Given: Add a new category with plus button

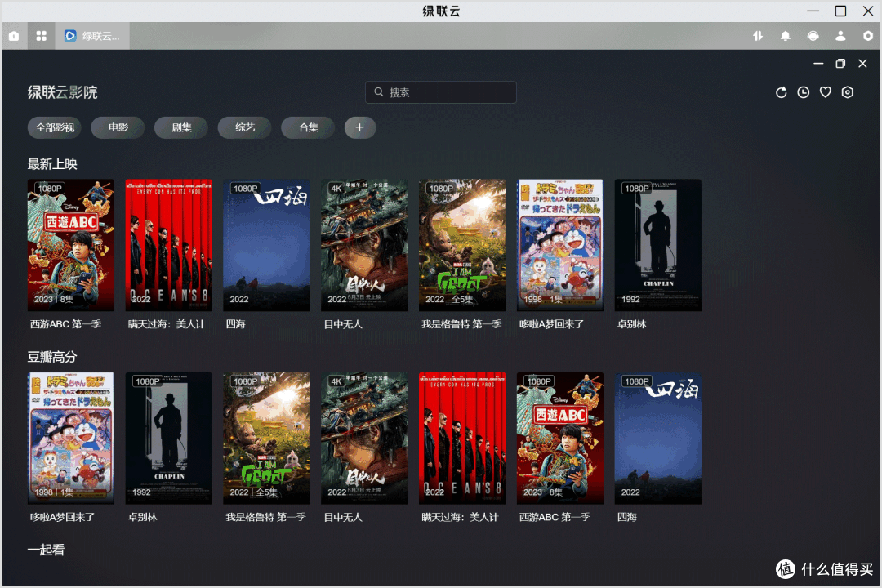Looking at the screenshot, I should coord(360,127).
